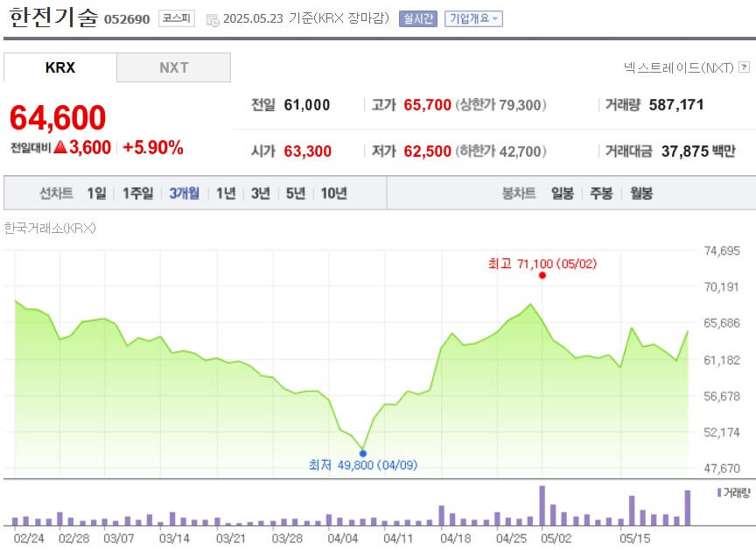
Task: Click the tallest volume bar at 05/02
Action: [x=542, y=505]
